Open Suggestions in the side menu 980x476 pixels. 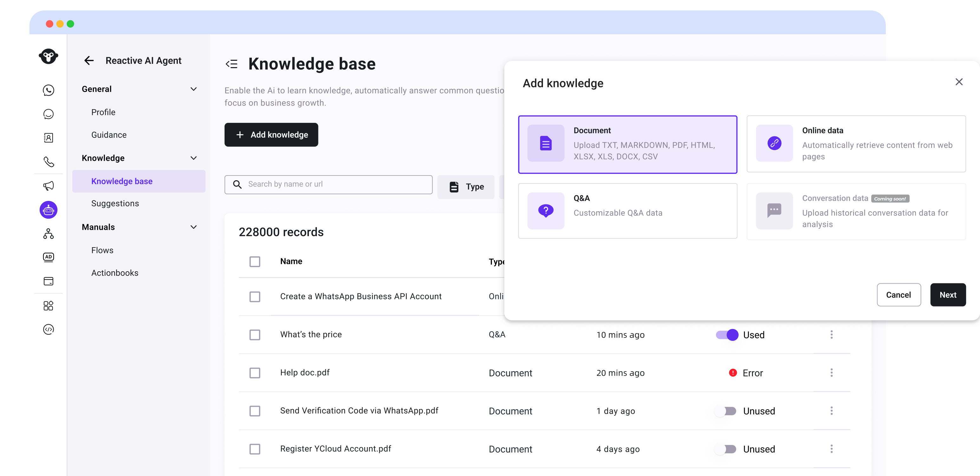(115, 203)
